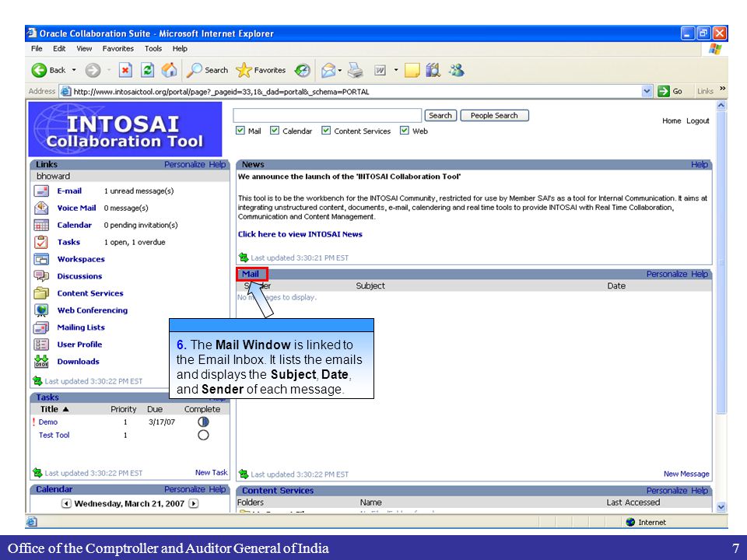The image size is (747, 560).
Task: Click the New Message link
Action: tap(686, 474)
